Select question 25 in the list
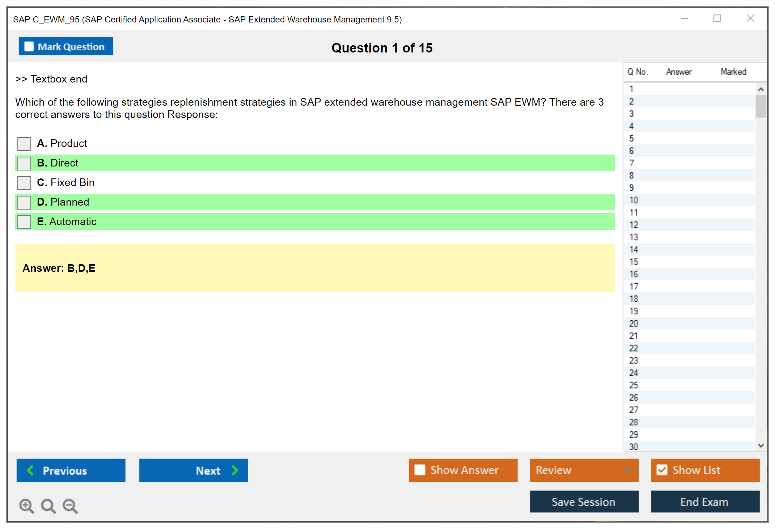 tap(634, 385)
